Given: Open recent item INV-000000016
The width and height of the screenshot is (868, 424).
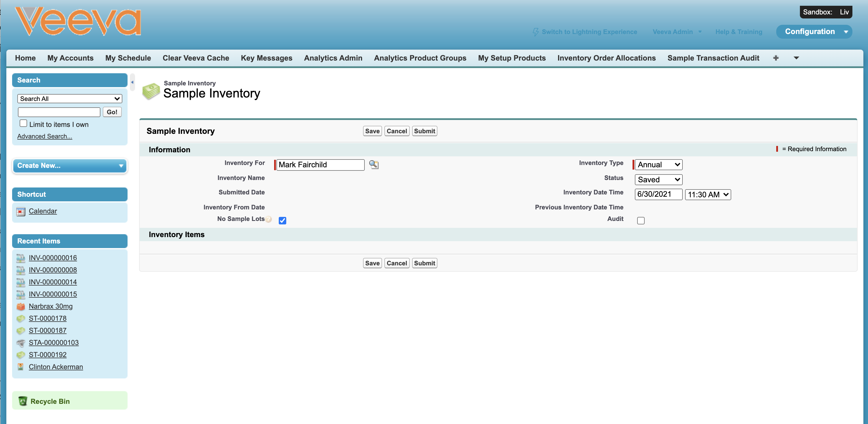Looking at the screenshot, I should coord(53,258).
